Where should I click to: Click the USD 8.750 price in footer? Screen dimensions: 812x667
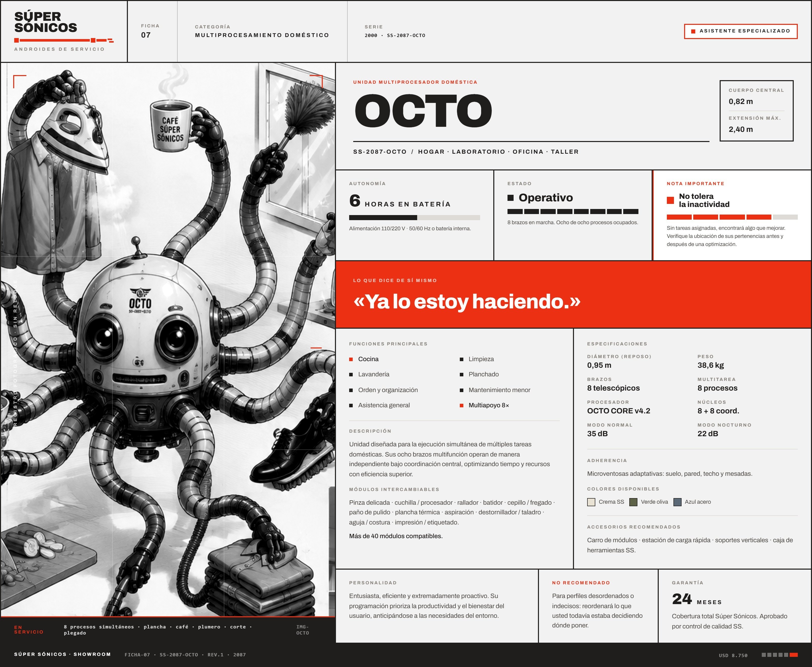tap(733, 656)
